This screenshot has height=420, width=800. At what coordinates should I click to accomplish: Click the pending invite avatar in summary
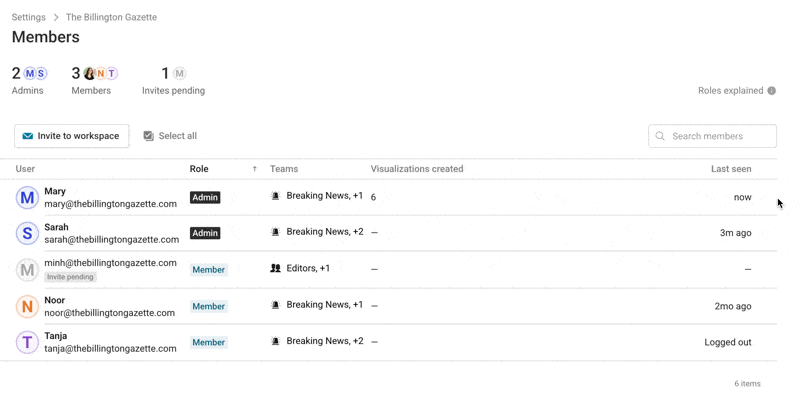[179, 73]
